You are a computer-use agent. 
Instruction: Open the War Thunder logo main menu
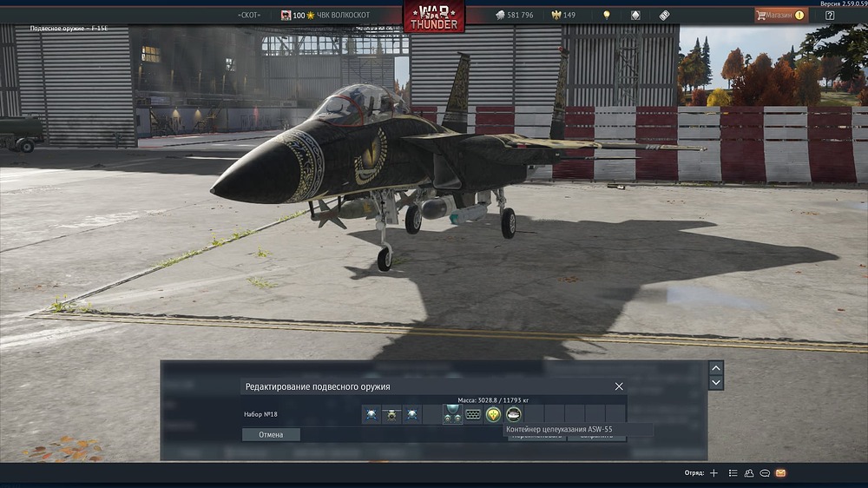[x=434, y=16]
